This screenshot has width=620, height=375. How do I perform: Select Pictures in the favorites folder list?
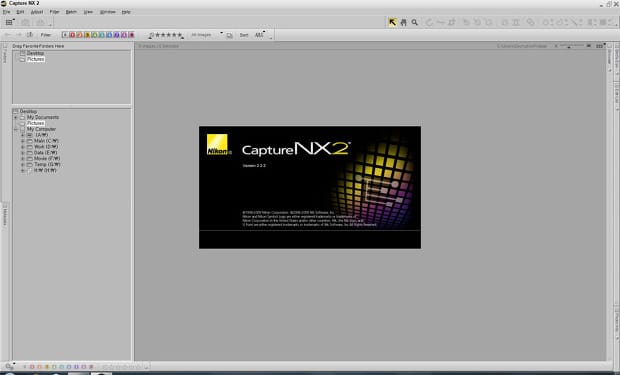tap(36, 59)
